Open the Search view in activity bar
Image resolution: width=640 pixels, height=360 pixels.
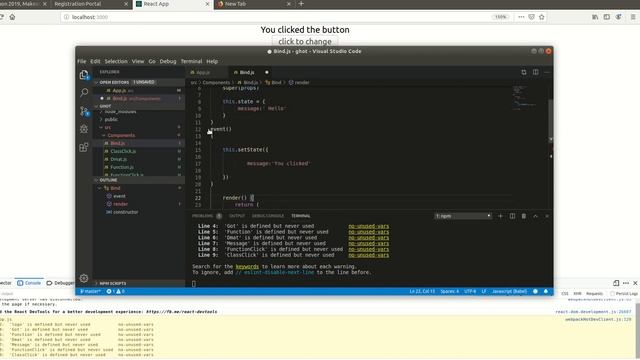[84, 93]
